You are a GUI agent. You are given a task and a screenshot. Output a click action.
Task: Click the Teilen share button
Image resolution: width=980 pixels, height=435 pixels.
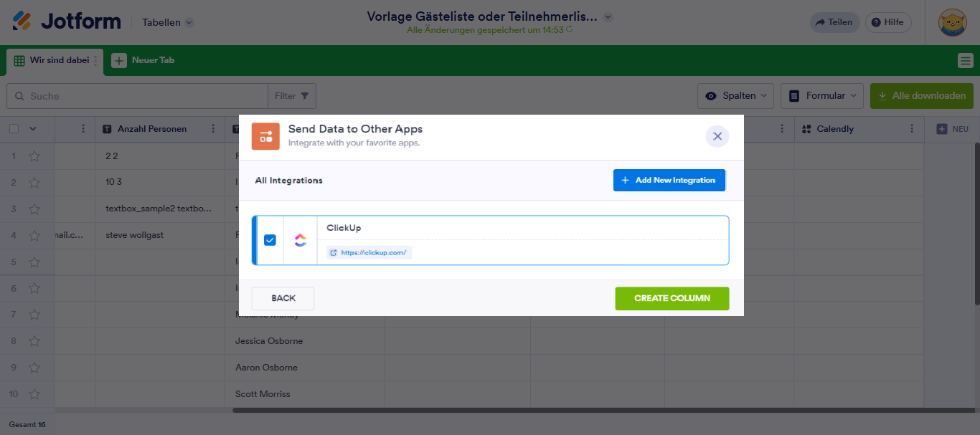point(834,22)
